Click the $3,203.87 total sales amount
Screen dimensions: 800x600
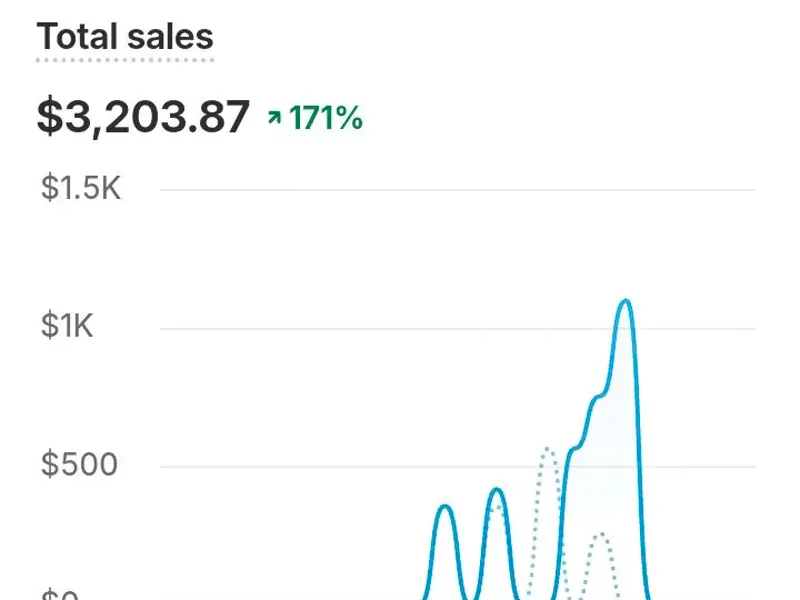[143, 118]
